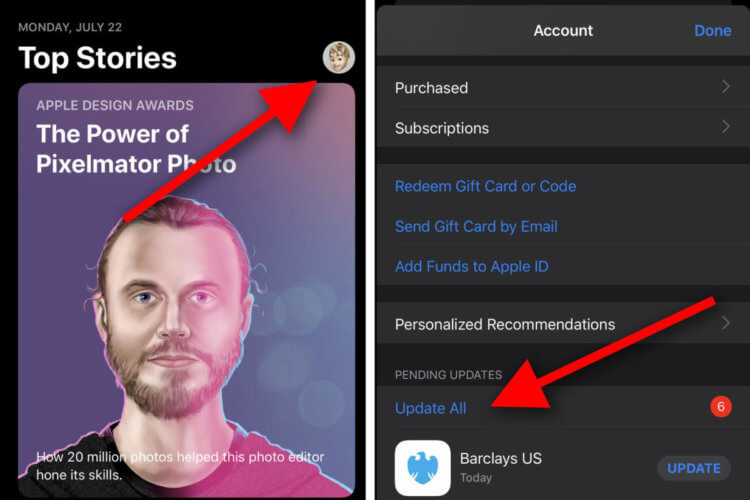This screenshot has height=500, width=750.
Task: Open the account profile avatar
Action: click(339, 57)
